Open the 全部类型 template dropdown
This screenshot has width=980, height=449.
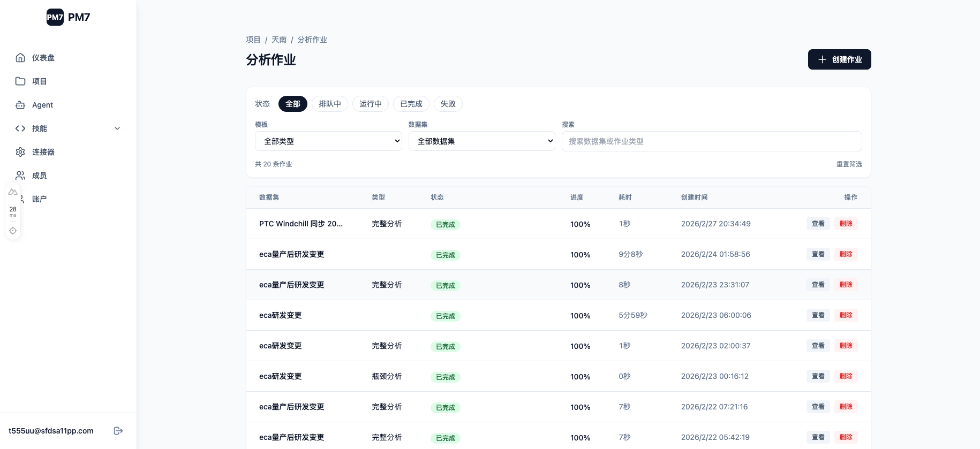(328, 141)
